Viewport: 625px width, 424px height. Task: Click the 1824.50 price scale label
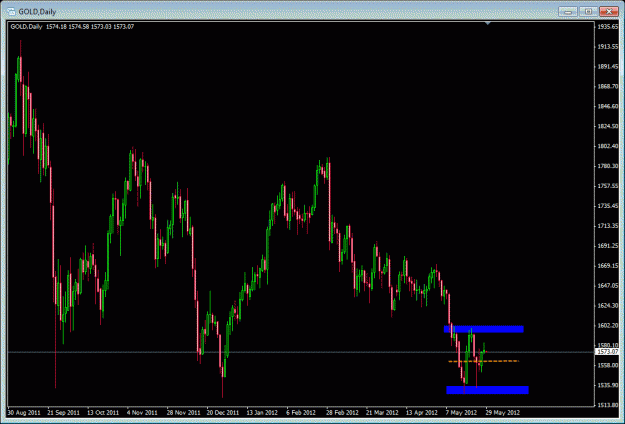[608, 126]
